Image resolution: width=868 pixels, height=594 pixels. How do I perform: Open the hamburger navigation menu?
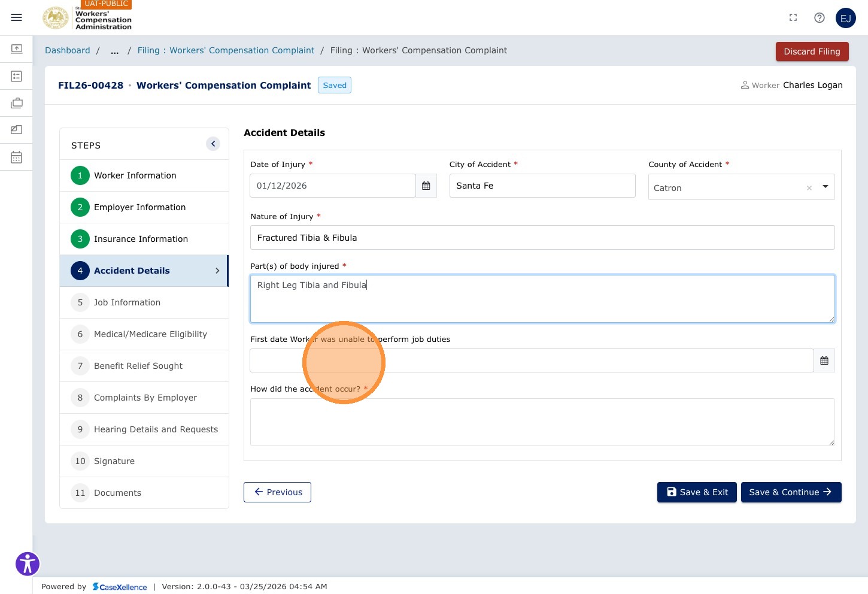(17, 17)
